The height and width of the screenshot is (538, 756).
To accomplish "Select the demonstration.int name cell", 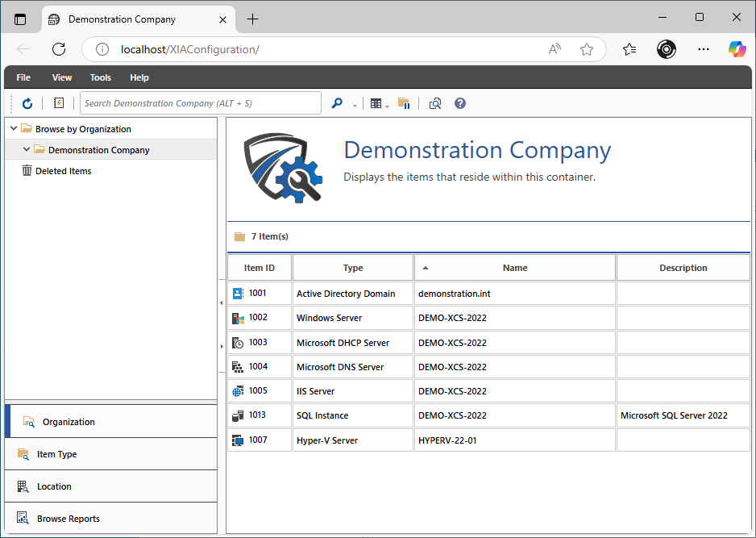I will (515, 294).
